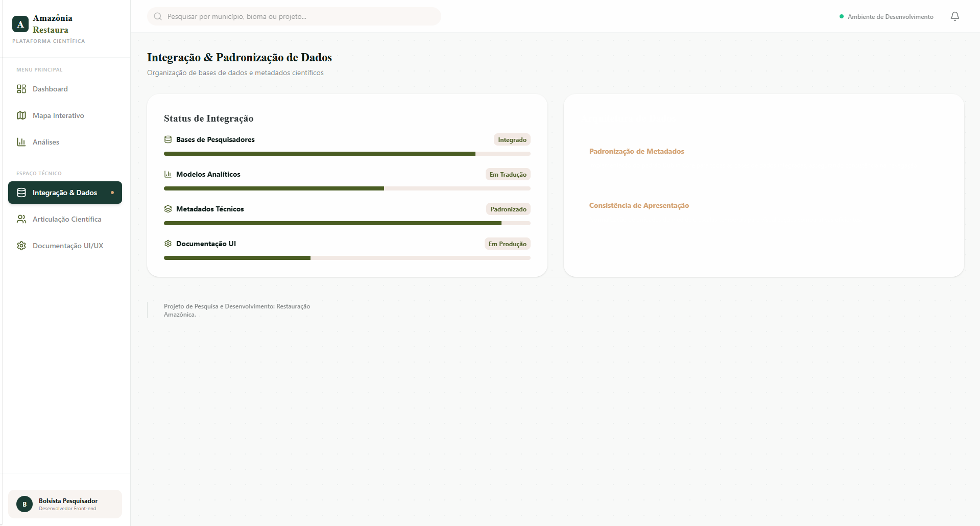The width and height of the screenshot is (980, 526).
Task: Open the Bolsista Pesquisador profile card
Action: click(65, 504)
